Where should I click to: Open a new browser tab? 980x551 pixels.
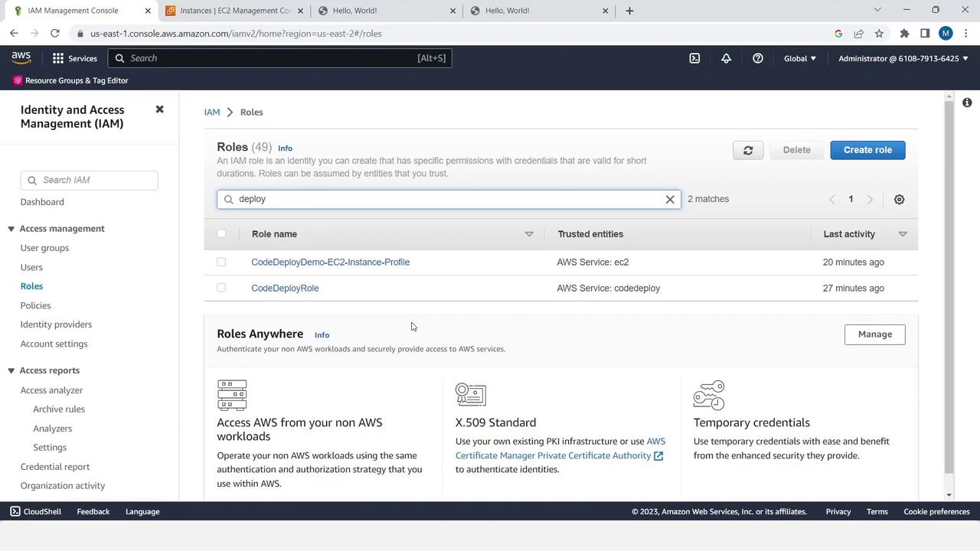[x=629, y=11]
